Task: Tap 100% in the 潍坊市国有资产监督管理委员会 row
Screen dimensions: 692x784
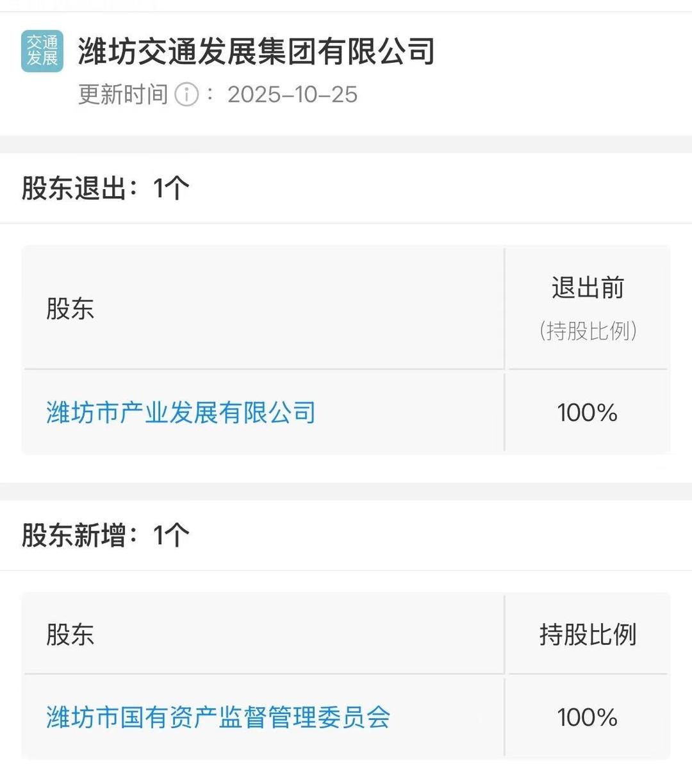Action: tap(587, 717)
